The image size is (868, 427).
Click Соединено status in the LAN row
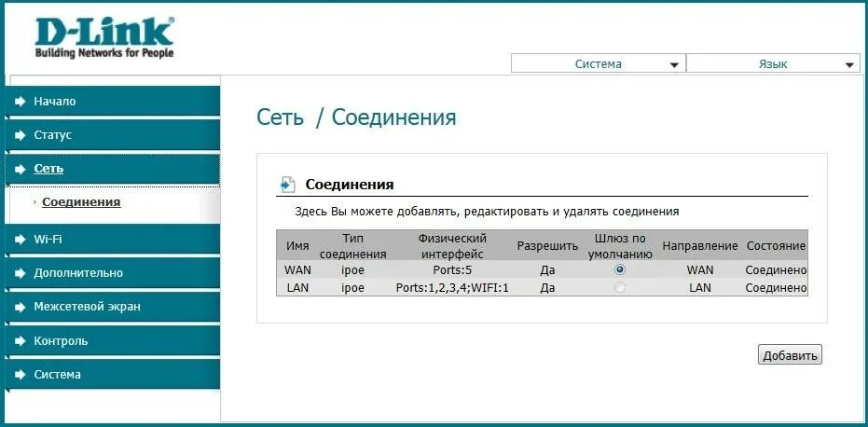coord(776,288)
